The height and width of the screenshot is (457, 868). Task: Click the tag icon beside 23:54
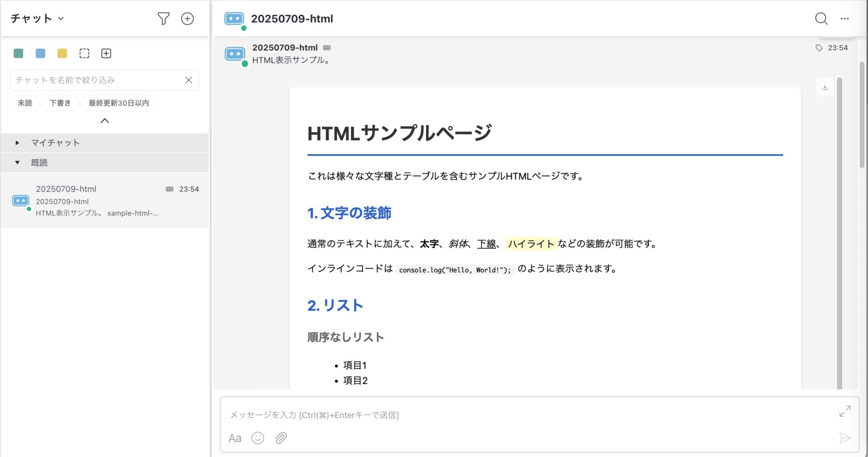pyautogui.click(x=819, y=48)
